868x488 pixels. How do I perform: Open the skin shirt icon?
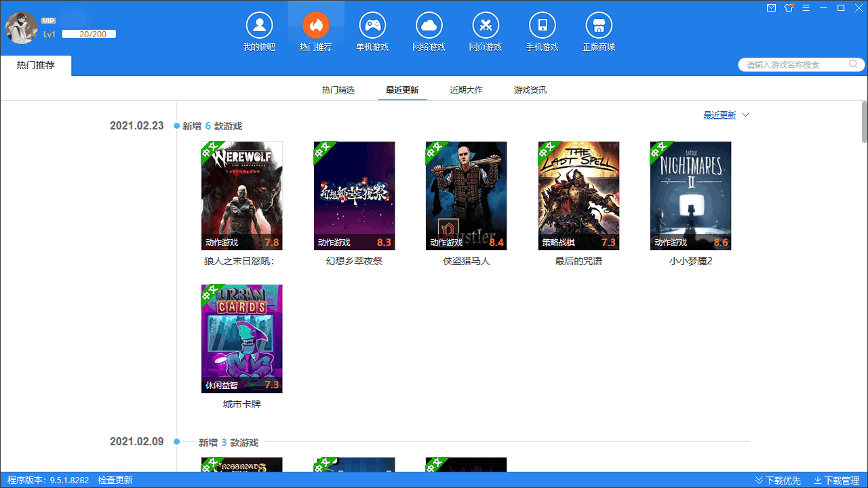click(x=789, y=8)
